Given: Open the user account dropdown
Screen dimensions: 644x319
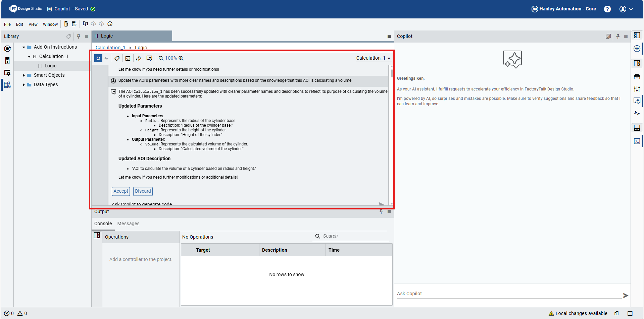Looking at the screenshot, I should click(626, 9).
